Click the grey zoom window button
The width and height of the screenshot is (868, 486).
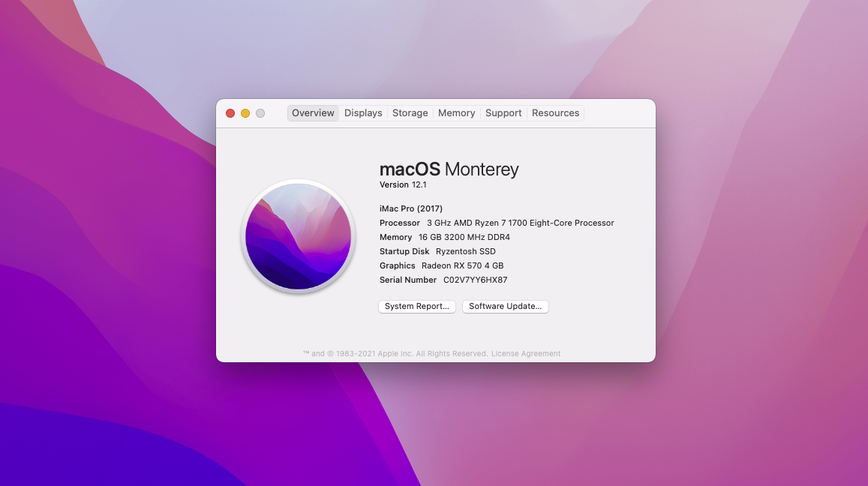[x=260, y=113]
